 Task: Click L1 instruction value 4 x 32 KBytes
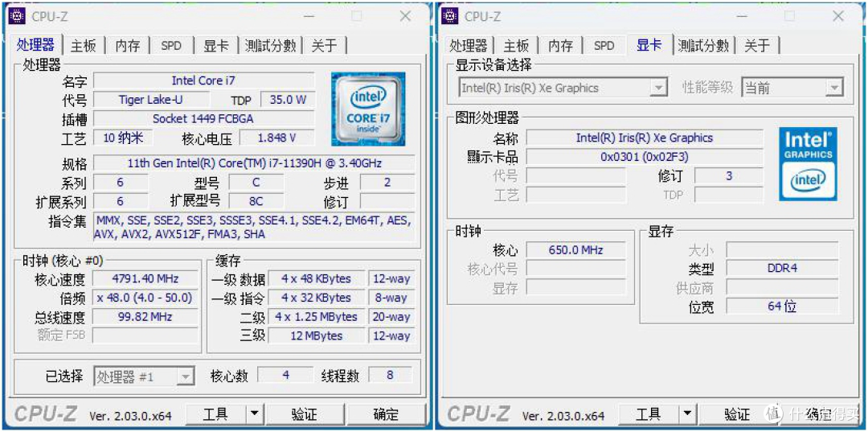click(x=317, y=298)
